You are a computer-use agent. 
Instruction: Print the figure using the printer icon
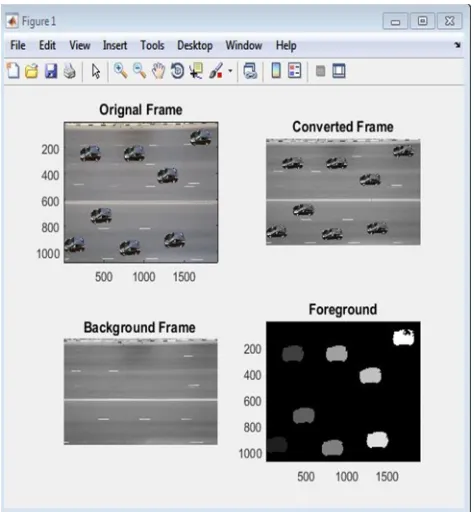[70, 71]
